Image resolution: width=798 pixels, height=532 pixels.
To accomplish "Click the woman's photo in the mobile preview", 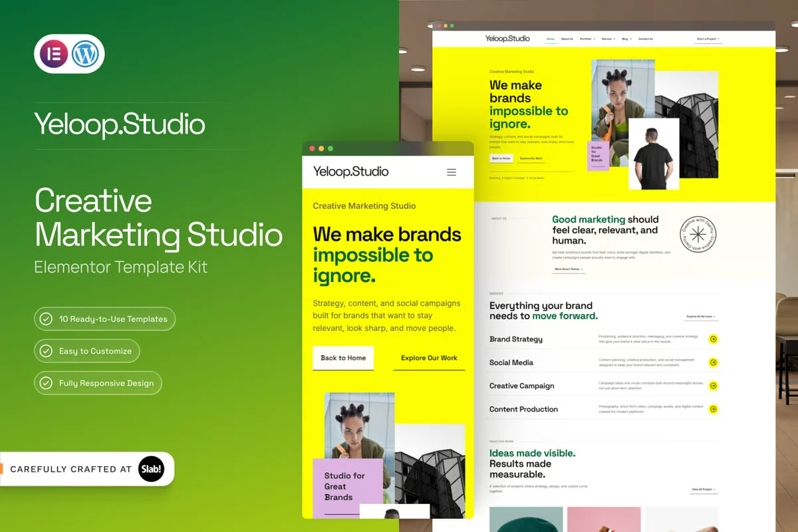I will click(359, 426).
